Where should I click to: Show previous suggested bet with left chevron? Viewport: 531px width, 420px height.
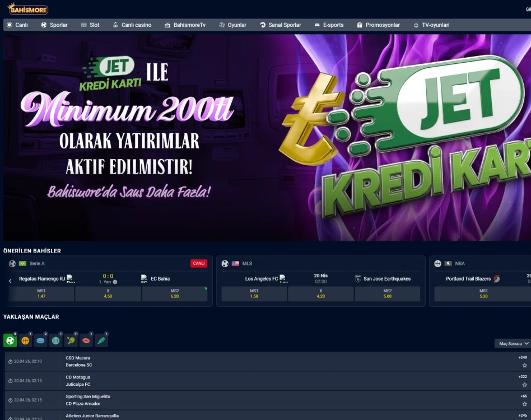[10, 281]
